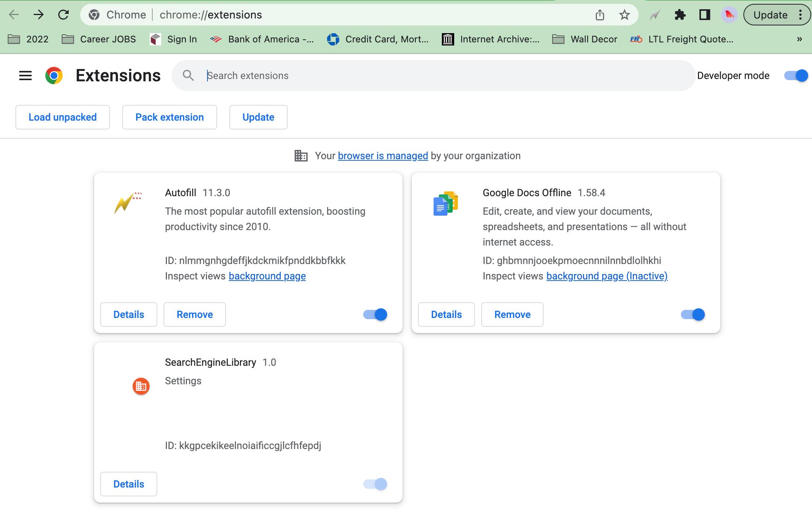Open the 2022 bookmarks folder
The image size is (812, 518).
pos(29,39)
